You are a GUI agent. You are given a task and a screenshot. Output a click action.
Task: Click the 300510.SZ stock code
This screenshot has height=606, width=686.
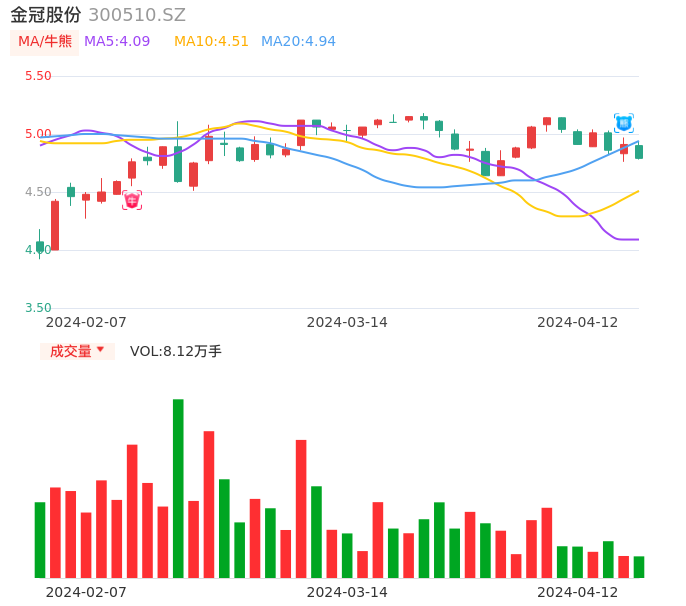(x=137, y=15)
